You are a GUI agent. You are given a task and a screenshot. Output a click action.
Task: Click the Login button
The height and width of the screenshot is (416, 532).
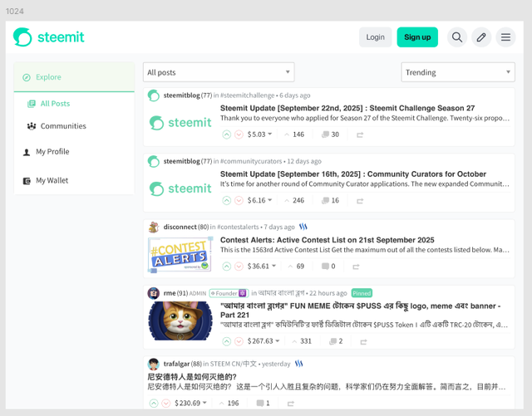click(375, 37)
